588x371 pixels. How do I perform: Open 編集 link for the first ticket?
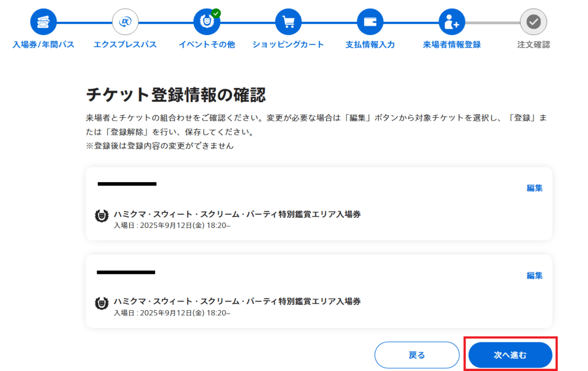pos(535,188)
